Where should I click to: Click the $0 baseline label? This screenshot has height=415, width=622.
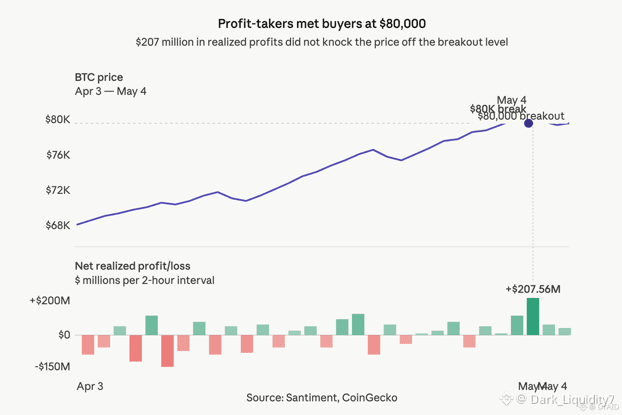coord(64,335)
